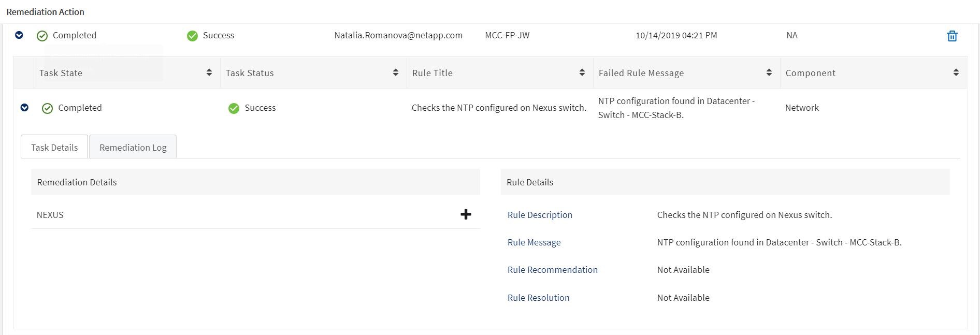Sort by Component column arrows
This screenshot has width=980, height=335.
point(956,72)
